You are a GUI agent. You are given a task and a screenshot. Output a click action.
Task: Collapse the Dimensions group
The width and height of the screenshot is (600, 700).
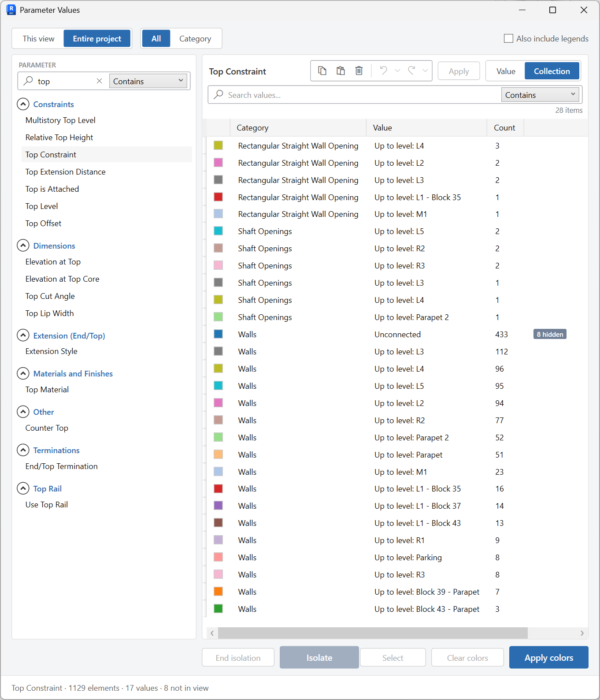point(23,246)
